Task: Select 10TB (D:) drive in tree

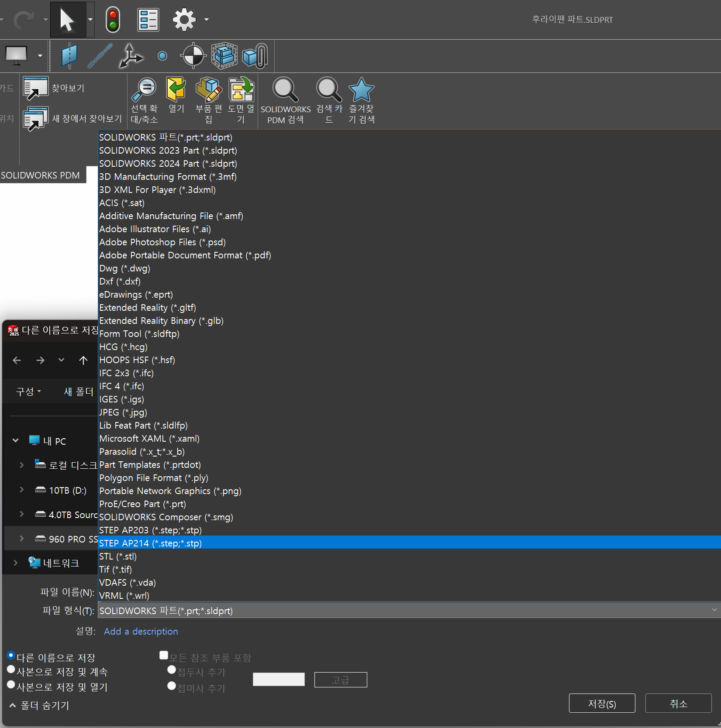Action: click(68, 490)
